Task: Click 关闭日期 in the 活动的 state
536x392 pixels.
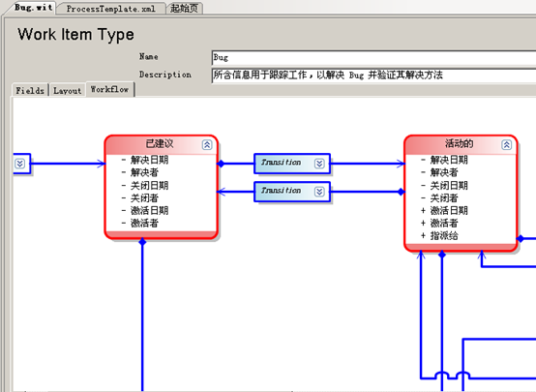Action: click(449, 186)
